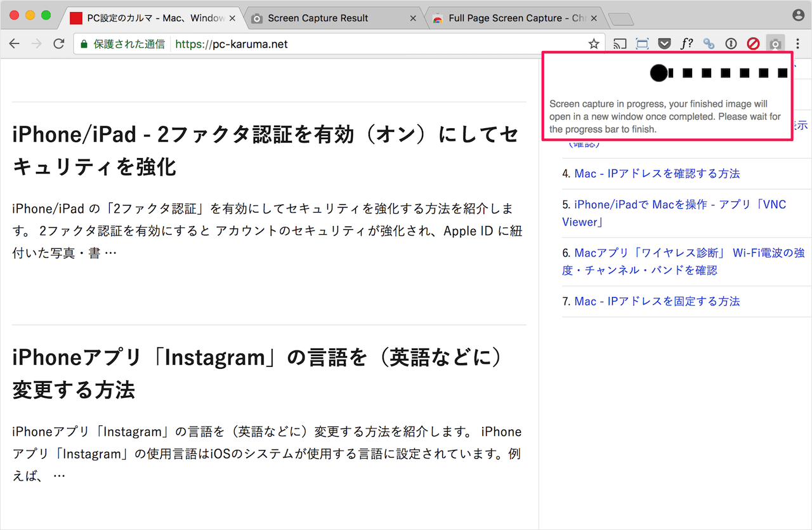Screen dimensions: 812x530
Task: Open the Chrome three-dot menu
Action: [x=798, y=44]
